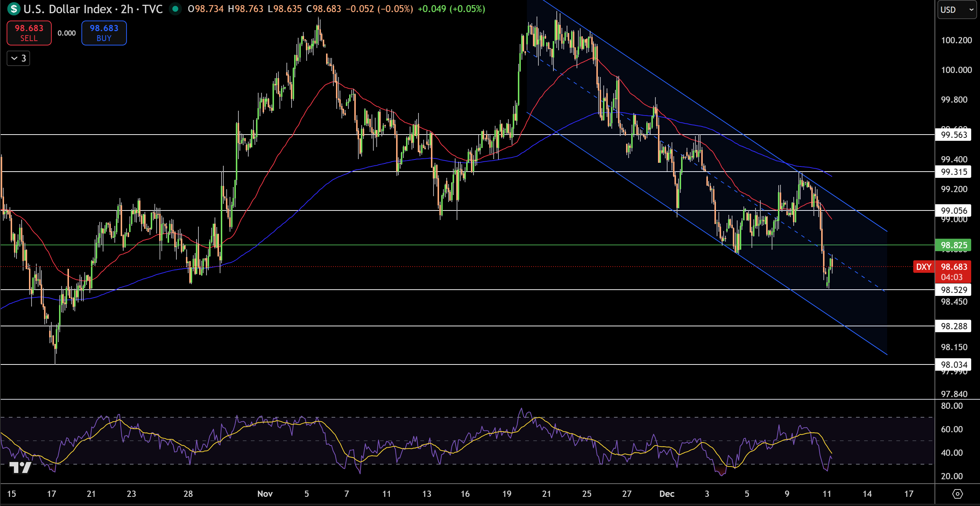Click the U.S. Dollar Index title text
Viewport: 980px width, 506px height.
click(x=68, y=9)
